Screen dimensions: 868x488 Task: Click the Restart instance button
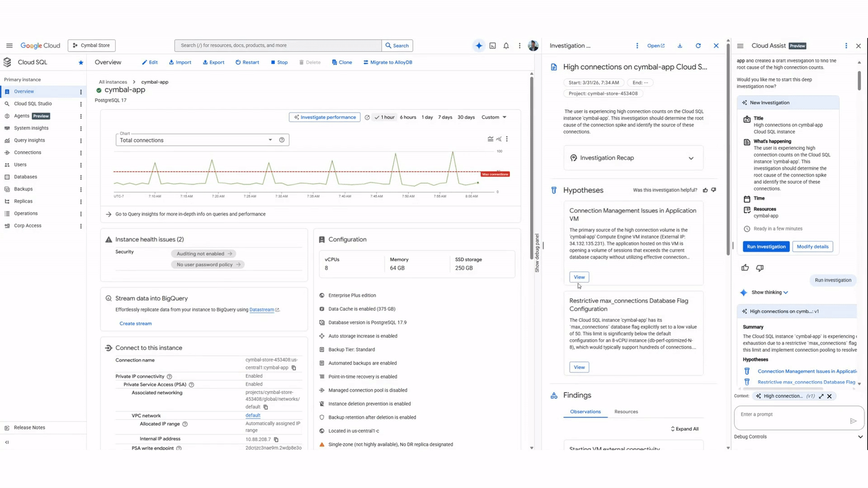[x=247, y=63]
